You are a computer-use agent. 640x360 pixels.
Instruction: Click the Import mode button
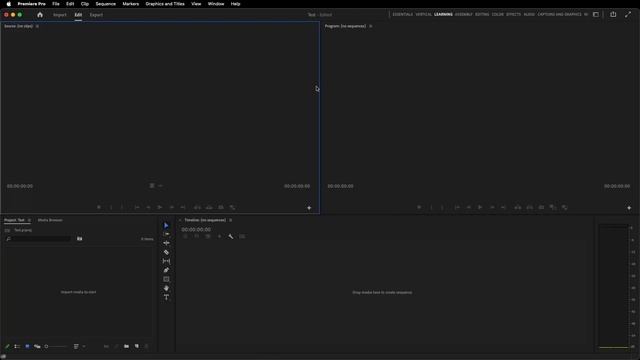click(60, 15)
